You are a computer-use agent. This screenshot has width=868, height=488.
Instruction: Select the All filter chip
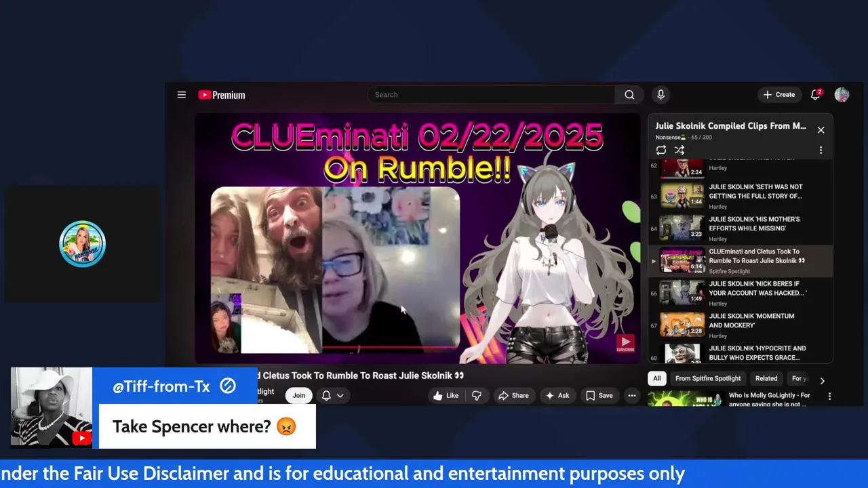[x=656, y=378]
